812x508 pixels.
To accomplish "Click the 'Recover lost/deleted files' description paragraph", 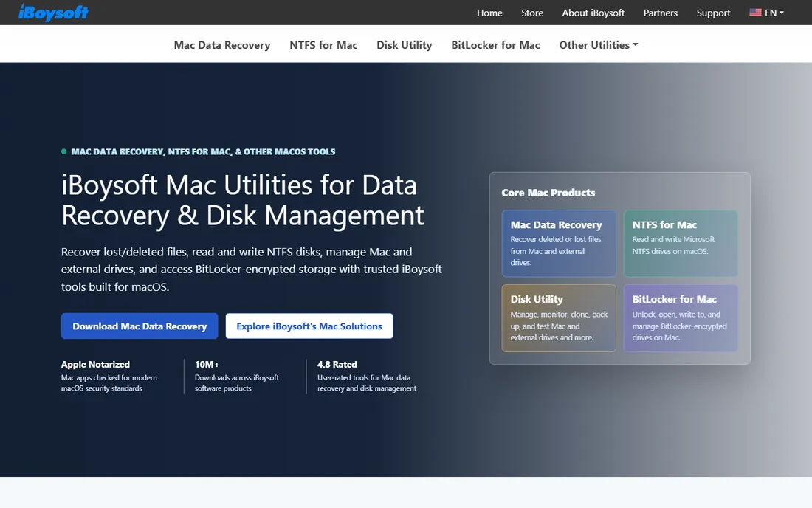I will click(251, 270).
